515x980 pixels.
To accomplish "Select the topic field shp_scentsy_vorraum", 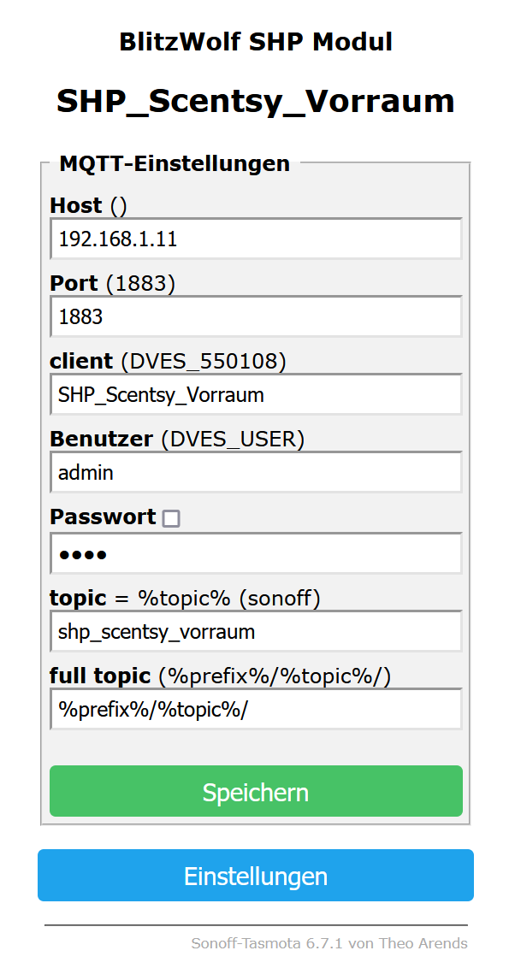I will 257,631.
